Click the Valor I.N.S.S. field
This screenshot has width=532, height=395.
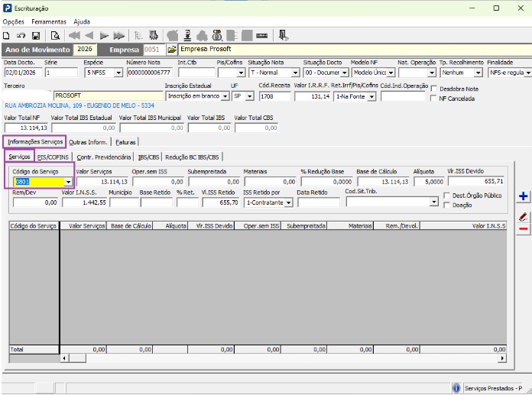[85, 202]
